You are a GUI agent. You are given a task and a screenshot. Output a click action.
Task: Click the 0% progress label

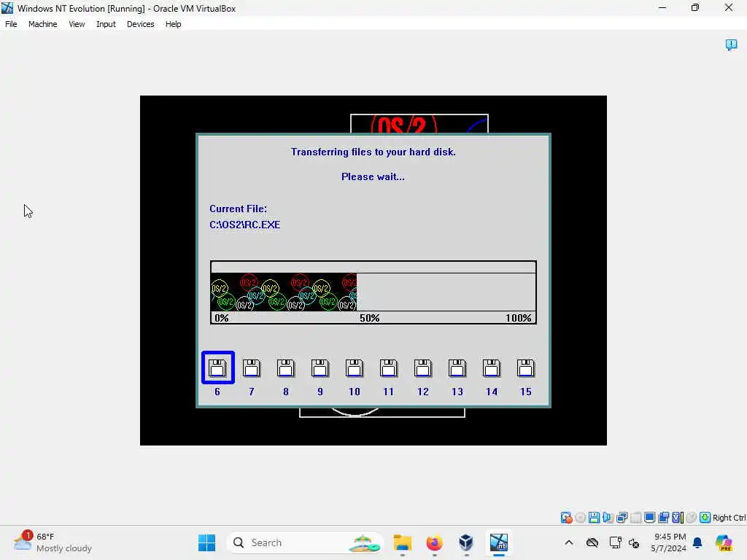pos(222,318)
